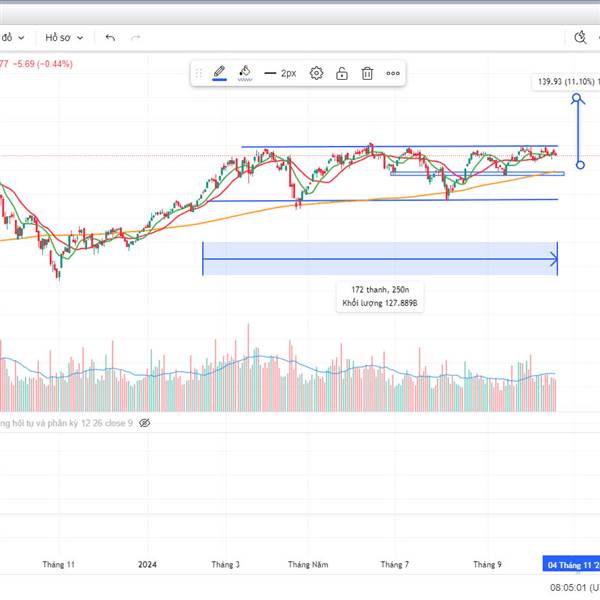
Task: Delete the drawing with trash icon
Action: (x=367, y=73)
